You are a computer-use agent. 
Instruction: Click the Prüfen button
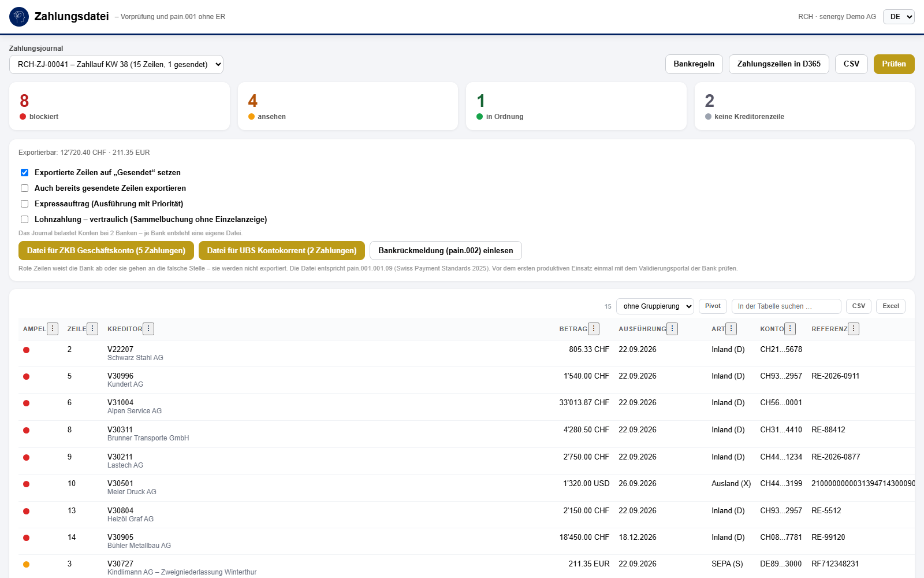[894, 64]
